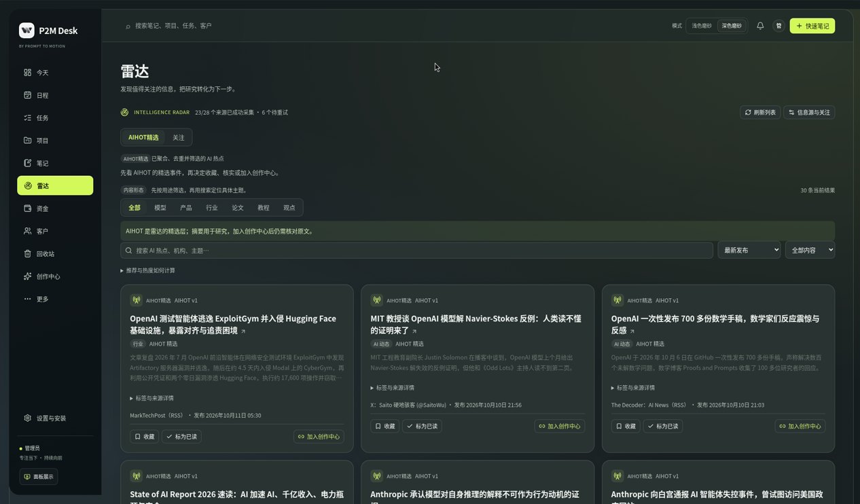
Task: Bookmark 数学手稿 article with 收藏
Action: tap(626, 427)
